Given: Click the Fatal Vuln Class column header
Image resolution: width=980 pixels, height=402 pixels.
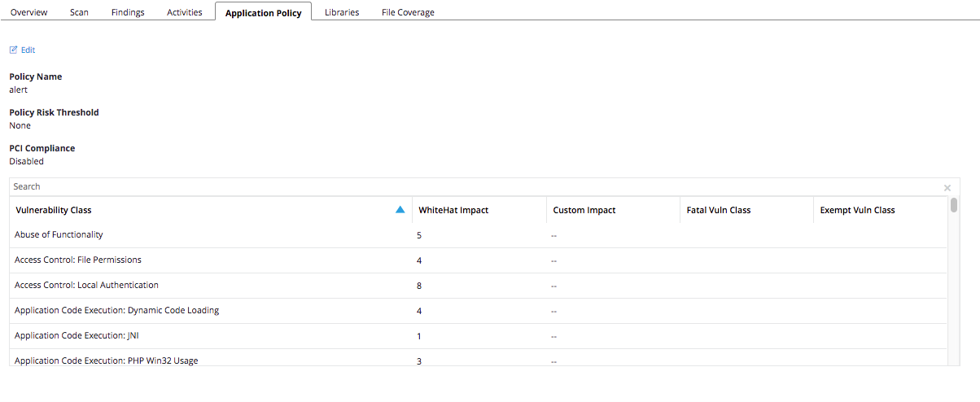Looking at the screenshot, I should click(746, 210).
